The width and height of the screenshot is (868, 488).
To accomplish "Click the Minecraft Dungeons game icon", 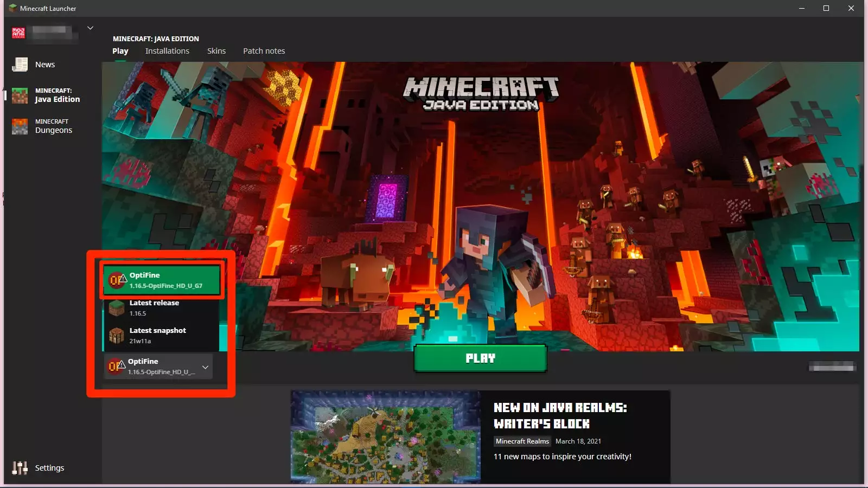I will pos(20,126).
